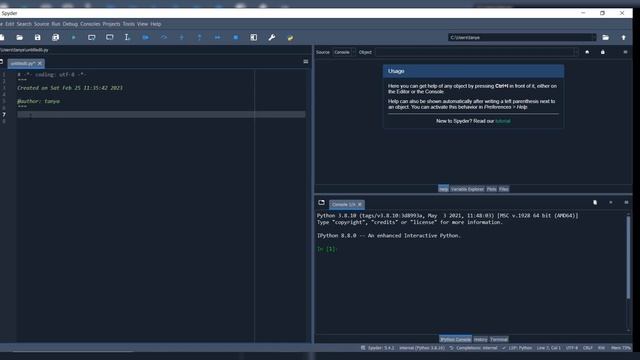Screen dimensions: 640x360
Task: Open the Edit menu
Action: (x=10, y=24)
